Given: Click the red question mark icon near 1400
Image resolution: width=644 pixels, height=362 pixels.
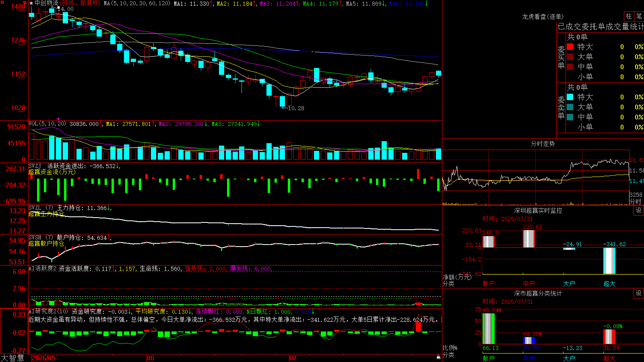Looking at the screenshot, I should pos(25,3).
